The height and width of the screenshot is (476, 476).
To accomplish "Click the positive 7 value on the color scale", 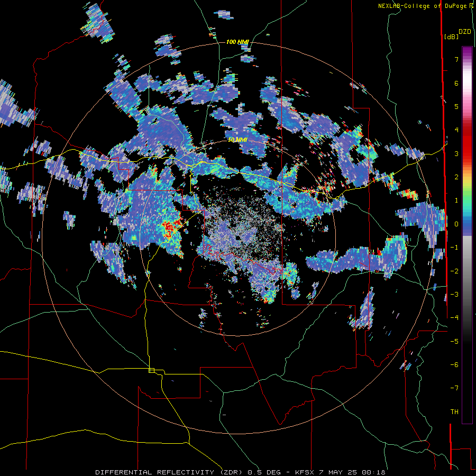I will coord(456,59).
